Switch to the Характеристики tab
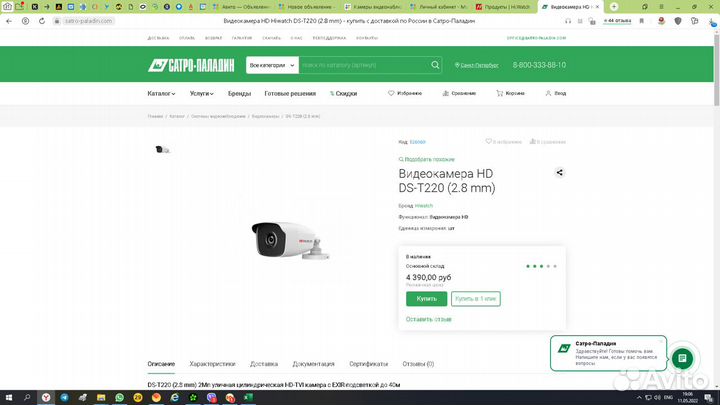Viewport: 720px width, 405px height. click(x=212, y=364)
